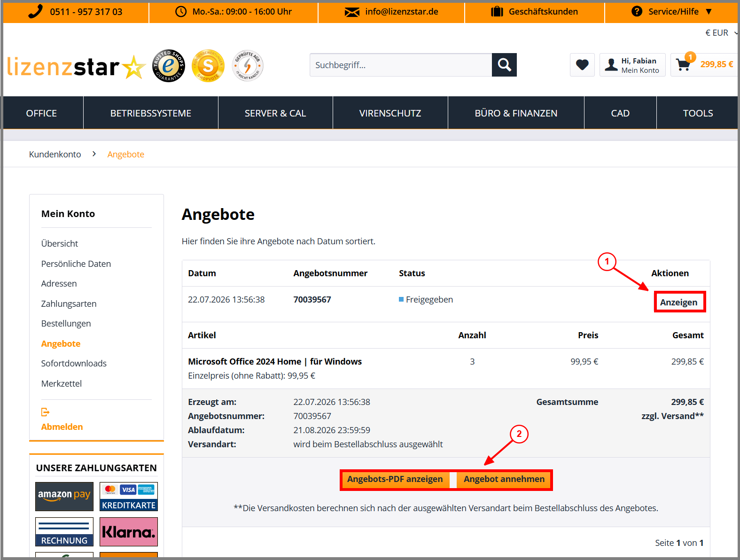Open Sofortdownloads in sidebar

(x=74, y=364)
